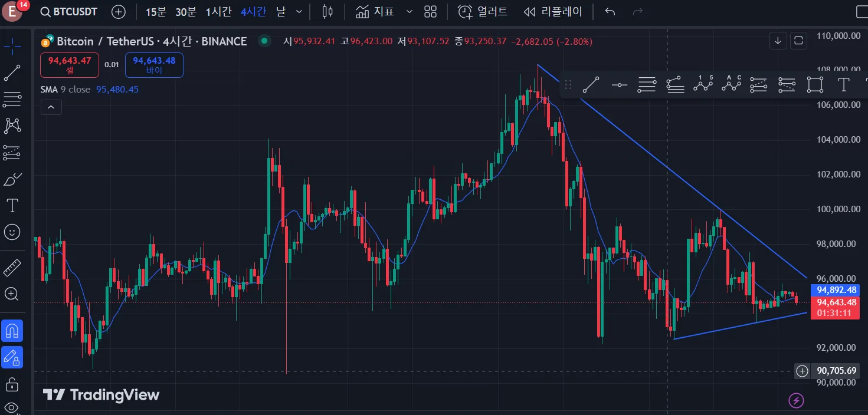
Task: Select the ruler measure tool
Action: [12, 268]
